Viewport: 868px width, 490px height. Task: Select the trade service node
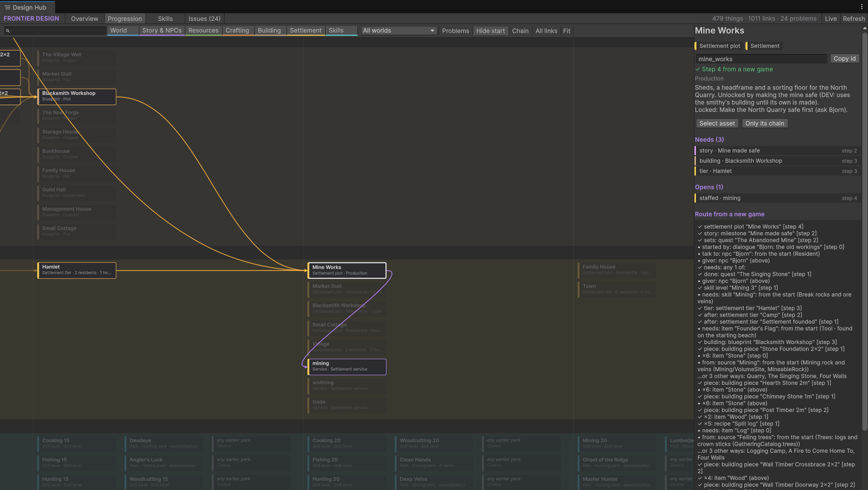347,405
